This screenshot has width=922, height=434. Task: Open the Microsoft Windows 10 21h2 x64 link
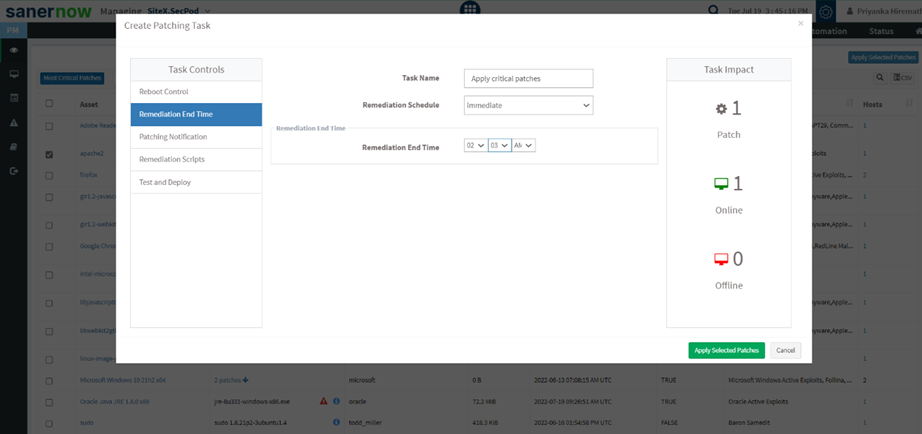click(x=122, y=380)
